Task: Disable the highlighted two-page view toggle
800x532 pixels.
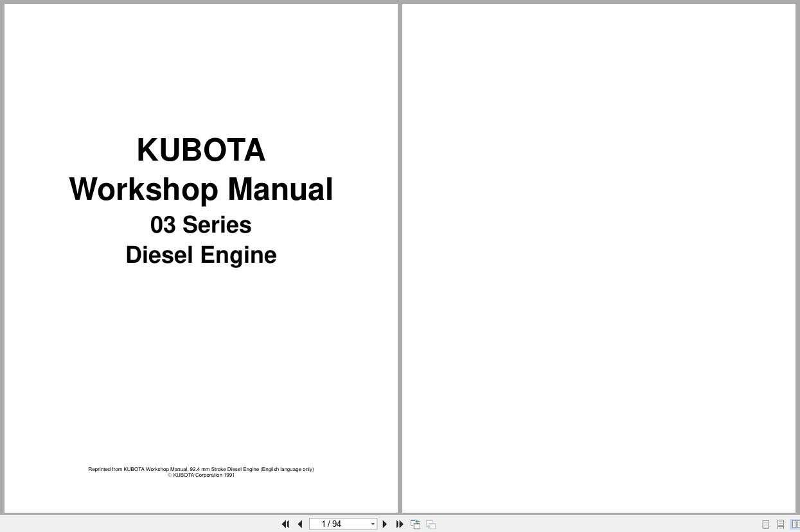Action: tap(795, 524)
